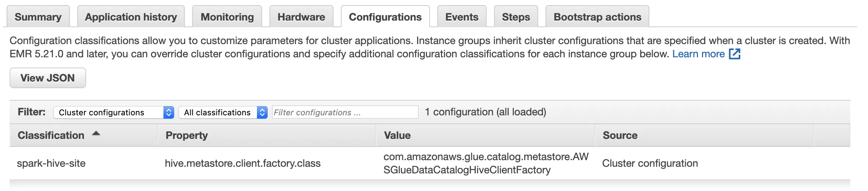Open the Events tab
The width and height of the screenshot is (868, 191).
(462, 17)
